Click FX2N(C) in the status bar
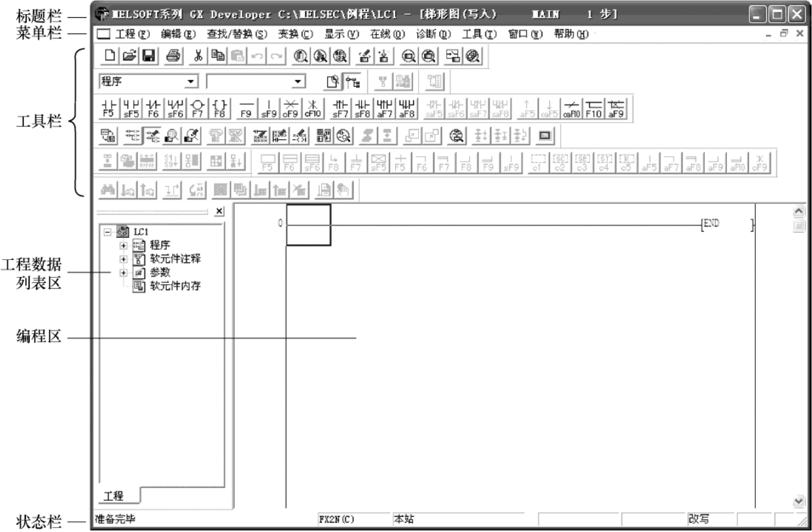The width and height of the screenshot is (812, 532). [x=336, y=519]
